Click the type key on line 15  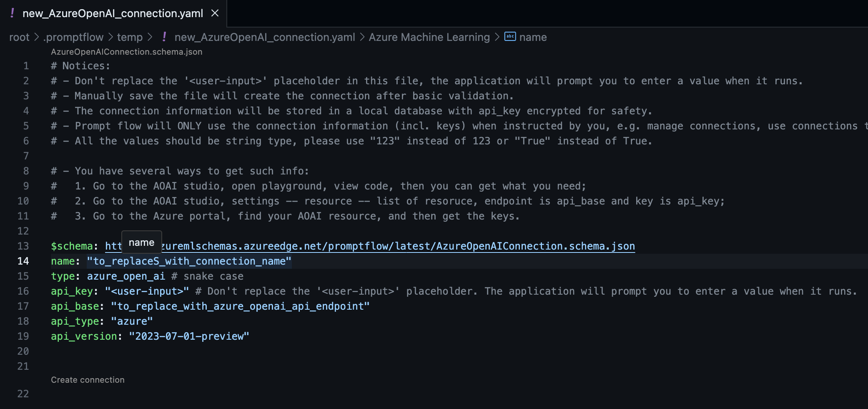click(x=63, y=276)
